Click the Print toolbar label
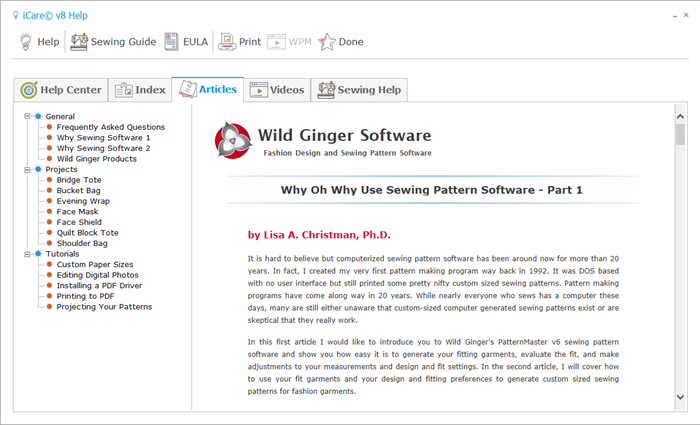 click(250, 42)
